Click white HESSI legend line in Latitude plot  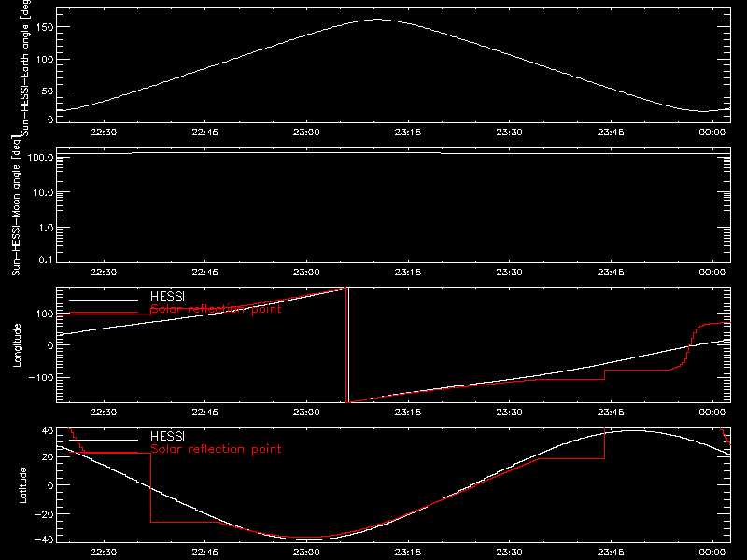(104, 440)
